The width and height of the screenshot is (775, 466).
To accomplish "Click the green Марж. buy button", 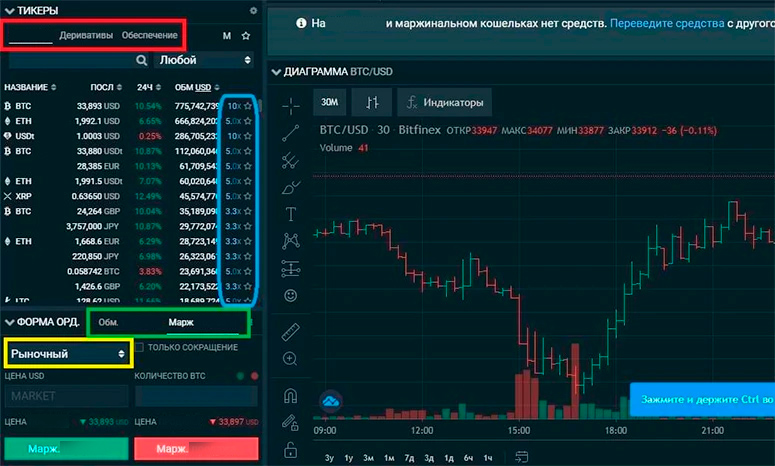I will [65, 449].
